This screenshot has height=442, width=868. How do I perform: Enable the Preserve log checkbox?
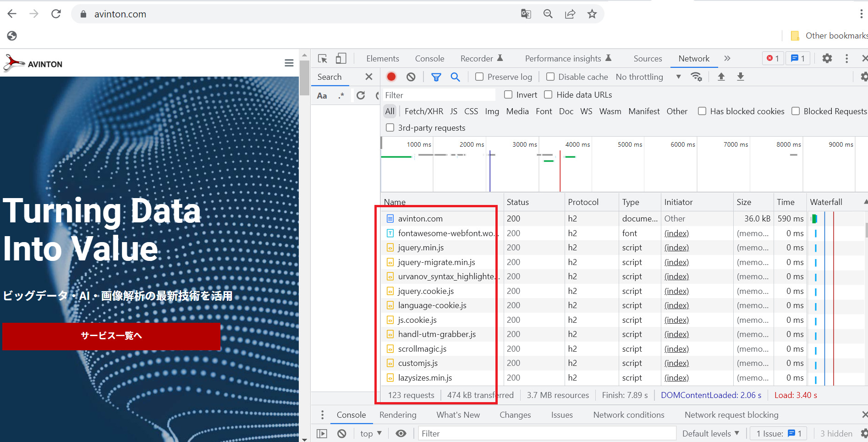point(479,77)
